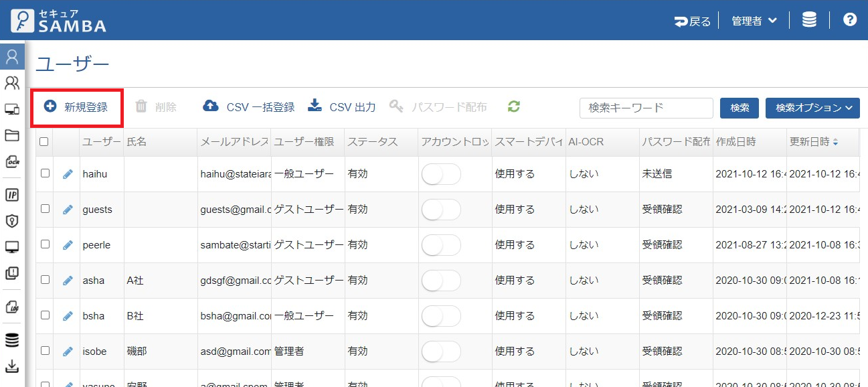Open the help question mark icon
The width and height of the screenshot is (868, 387).
(x=849, y=20)
